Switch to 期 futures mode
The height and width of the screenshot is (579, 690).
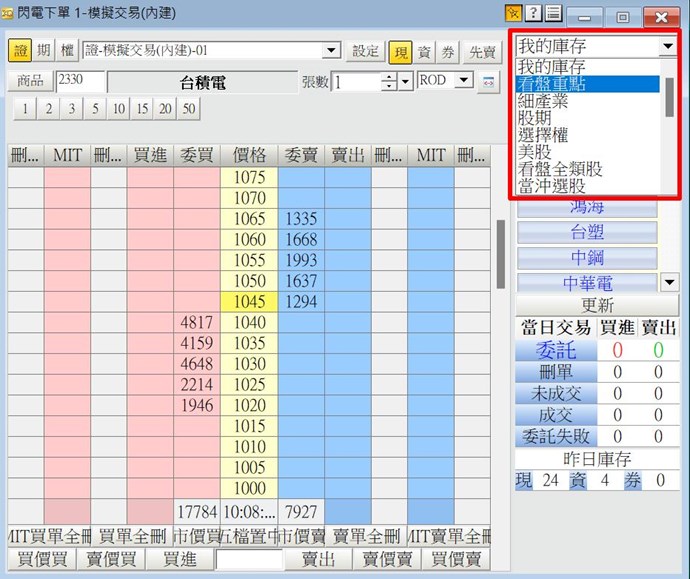click(x=44, y=51)
